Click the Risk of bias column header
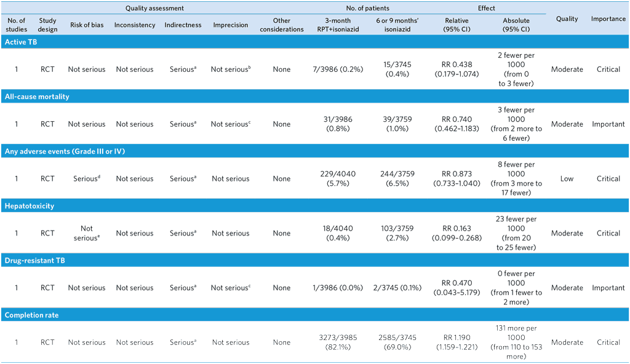 click(x=86, y=25)
